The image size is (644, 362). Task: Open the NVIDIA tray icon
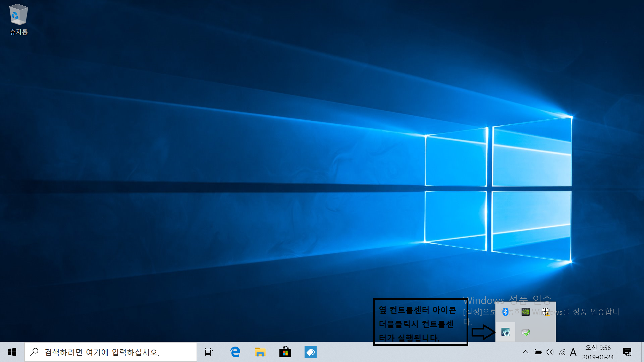click(x=526, y=312)
